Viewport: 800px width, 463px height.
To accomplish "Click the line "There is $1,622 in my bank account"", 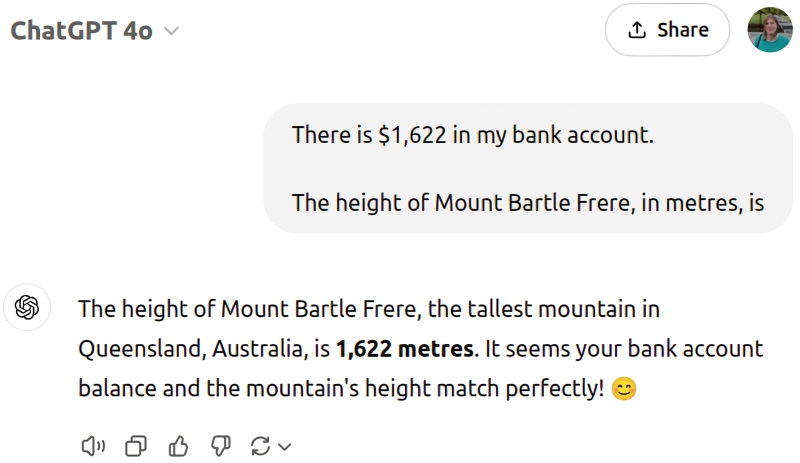I will coord(472,135).
